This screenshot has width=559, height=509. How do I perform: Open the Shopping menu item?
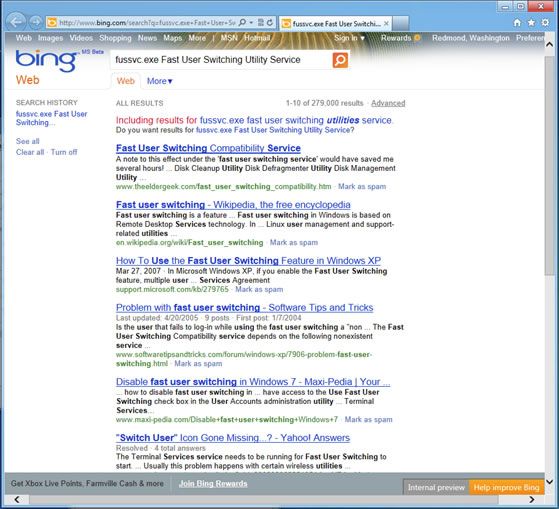click(x=115, y=38)
